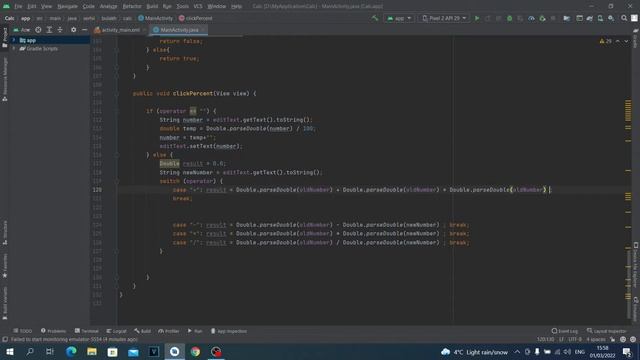Open the Terminal tool window
The width and height of the screenshot is (640, 360).
(87, 331)
